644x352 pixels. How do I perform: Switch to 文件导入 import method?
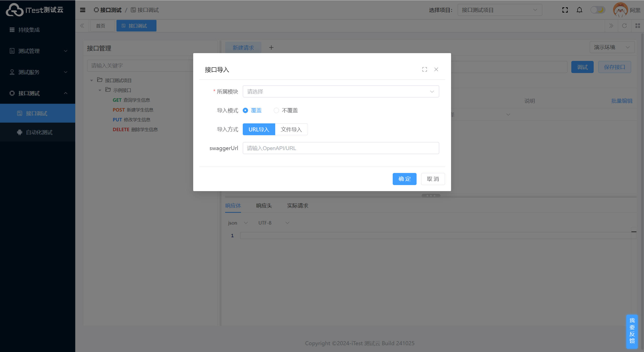pyautogui.click(x=291, y=129)
